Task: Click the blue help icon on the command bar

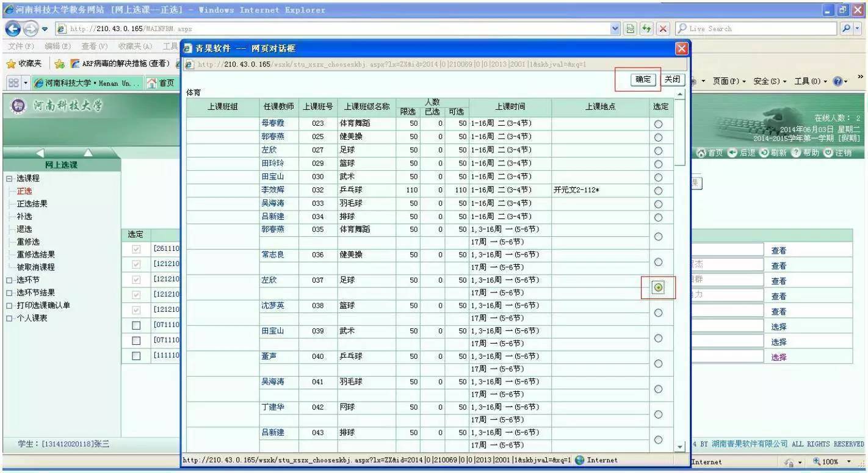Action: tap(838, 81)
